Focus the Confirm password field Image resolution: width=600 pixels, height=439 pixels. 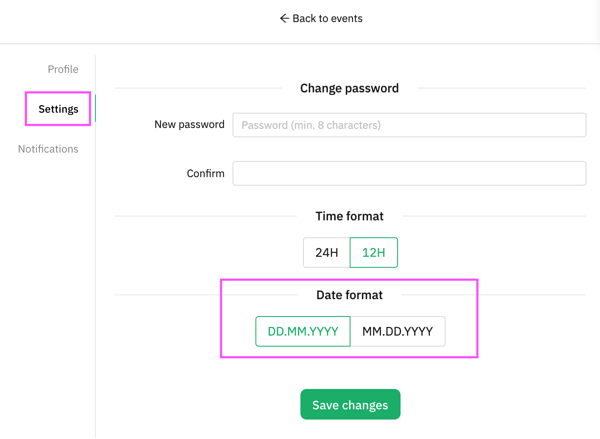click(x=409, y=173)
